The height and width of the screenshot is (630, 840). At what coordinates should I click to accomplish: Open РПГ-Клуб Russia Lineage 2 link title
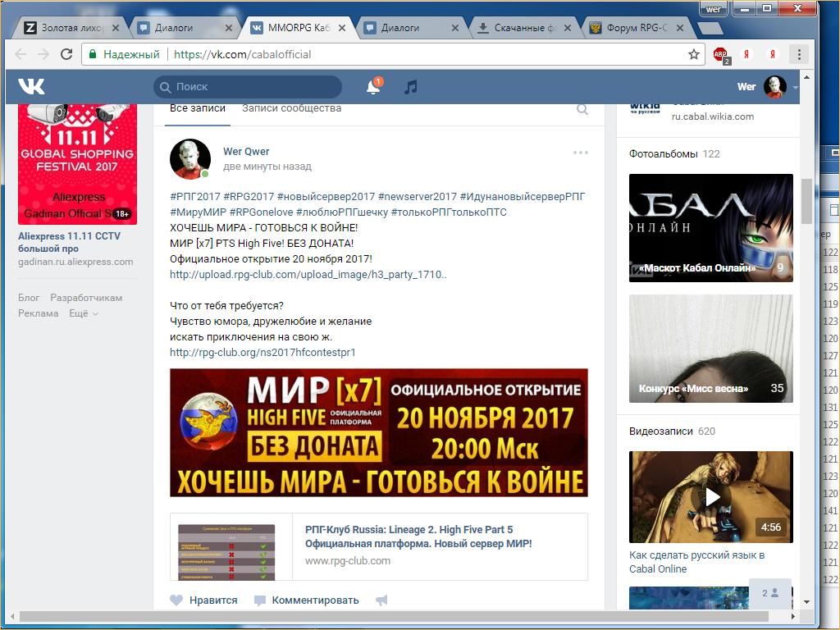pos(418,536)
